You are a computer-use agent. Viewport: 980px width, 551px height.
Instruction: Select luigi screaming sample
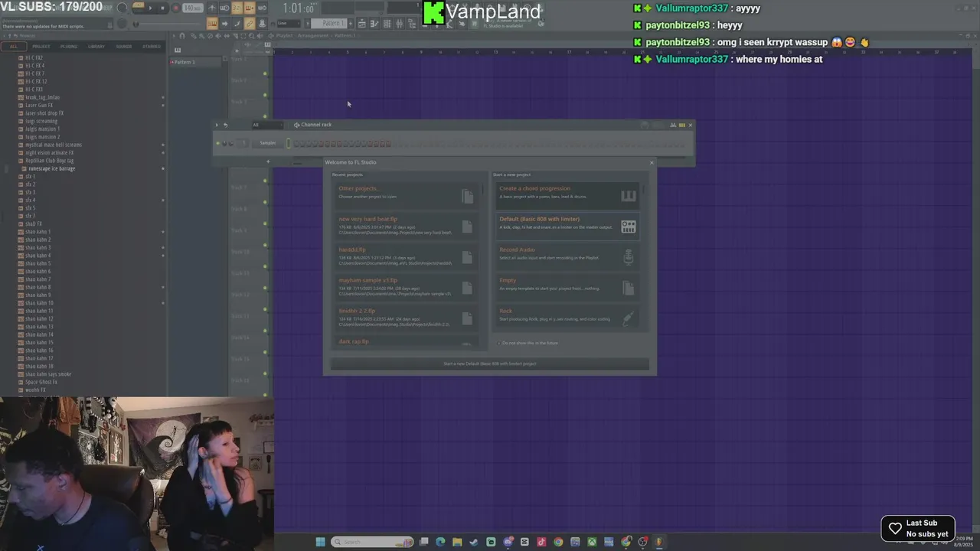pos(41,121)
